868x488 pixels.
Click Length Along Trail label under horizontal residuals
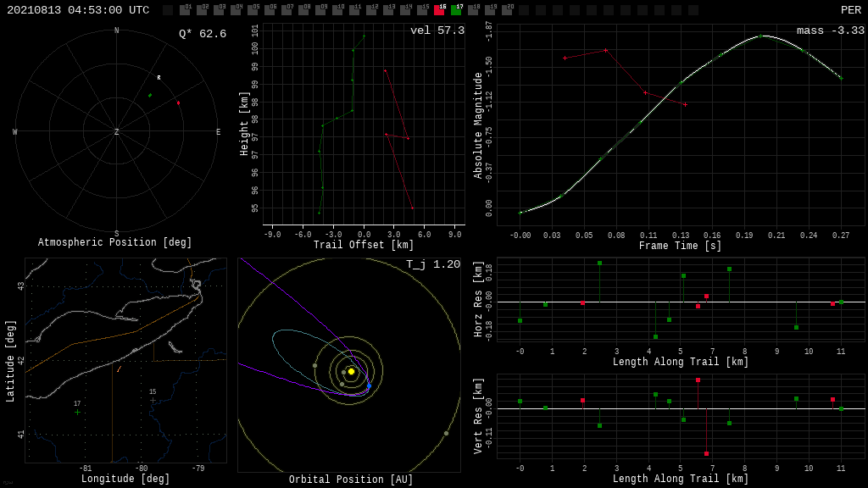[x=681, y=362]
